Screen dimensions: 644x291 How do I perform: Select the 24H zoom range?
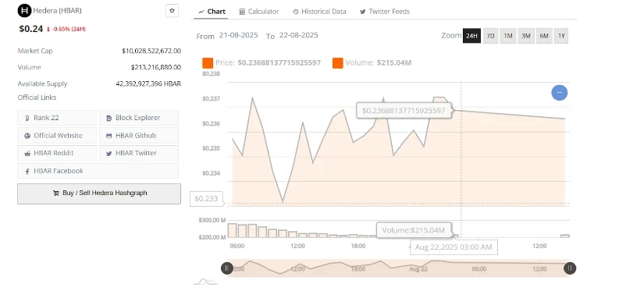pos(471,36)
